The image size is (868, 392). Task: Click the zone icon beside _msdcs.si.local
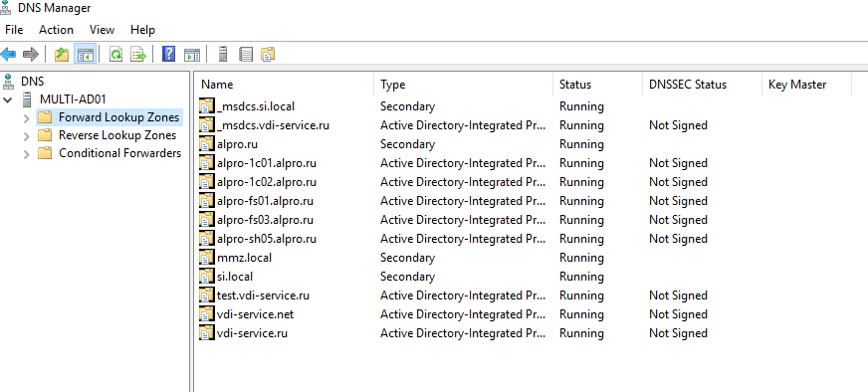click(206, 106)
